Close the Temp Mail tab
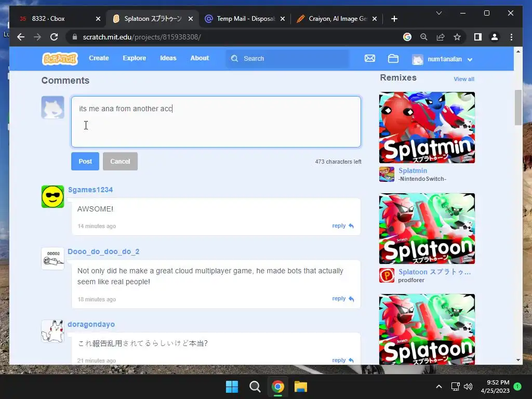 (283, 19)
